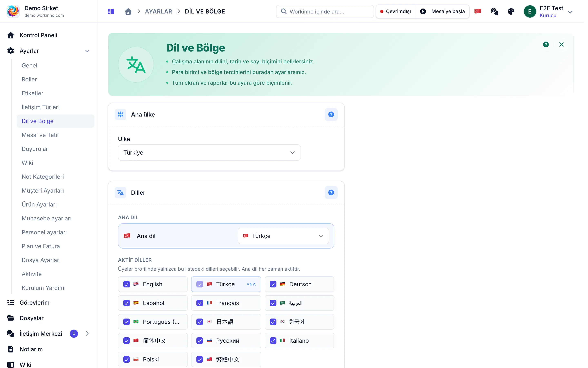Click the search magnifier icon

[x=284, y=11]
